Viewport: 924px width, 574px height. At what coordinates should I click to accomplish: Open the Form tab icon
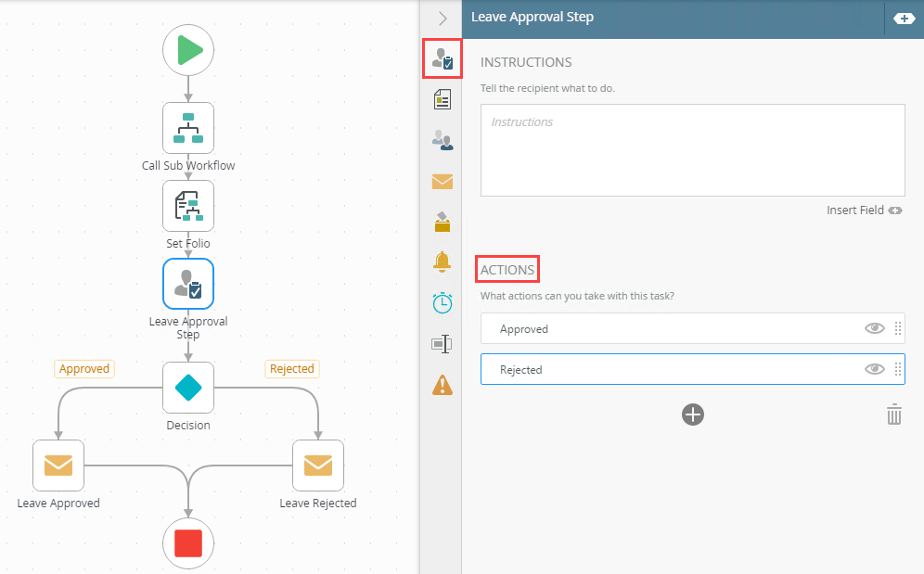(443, 99)
